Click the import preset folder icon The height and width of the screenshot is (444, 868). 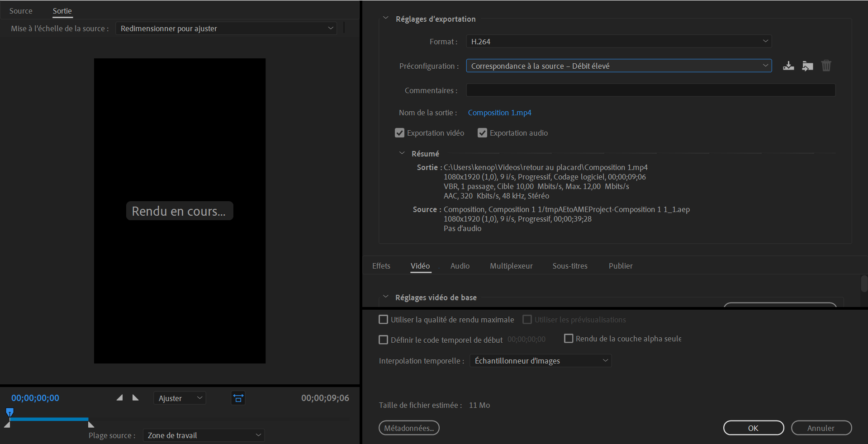pyautogui.click(x=807, y=66)
